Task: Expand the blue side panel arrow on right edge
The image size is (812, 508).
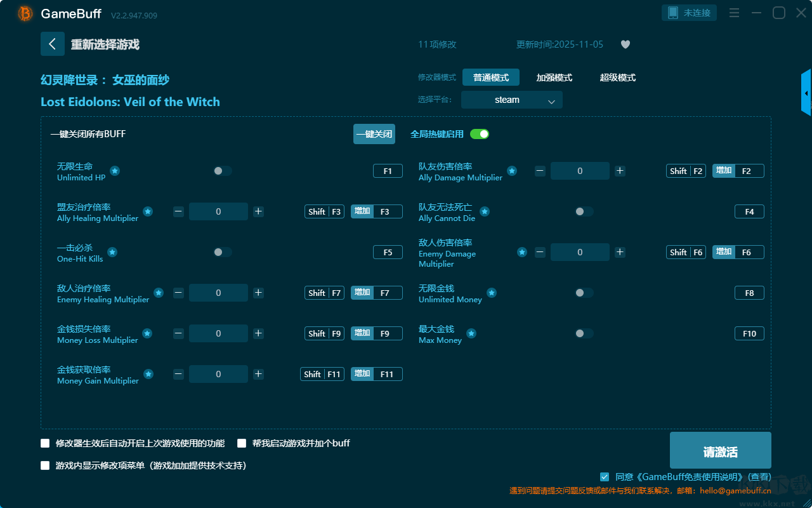Action: point(806,93)
